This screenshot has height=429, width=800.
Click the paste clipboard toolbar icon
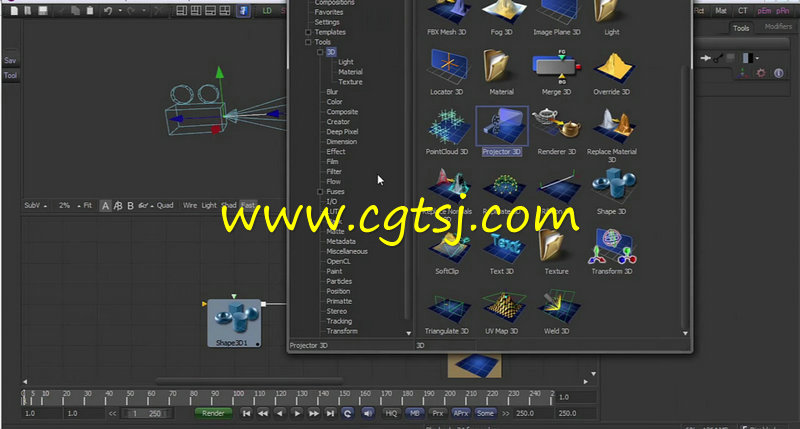[90, 10]
